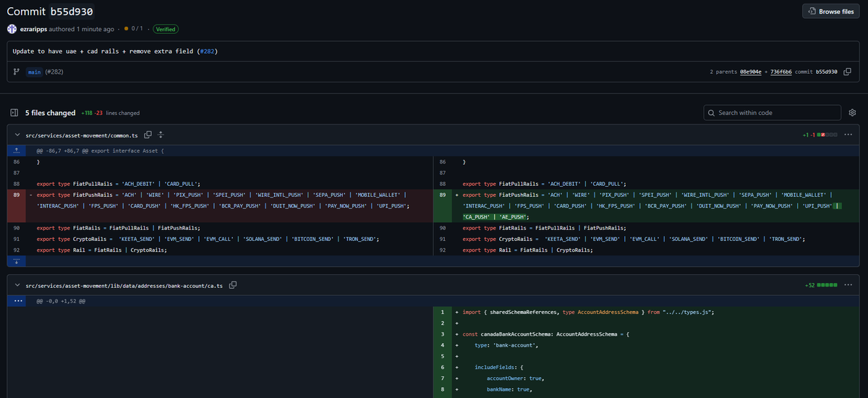Click the branch icon beside main
This screenshot has height=398, width=868.
17,72
